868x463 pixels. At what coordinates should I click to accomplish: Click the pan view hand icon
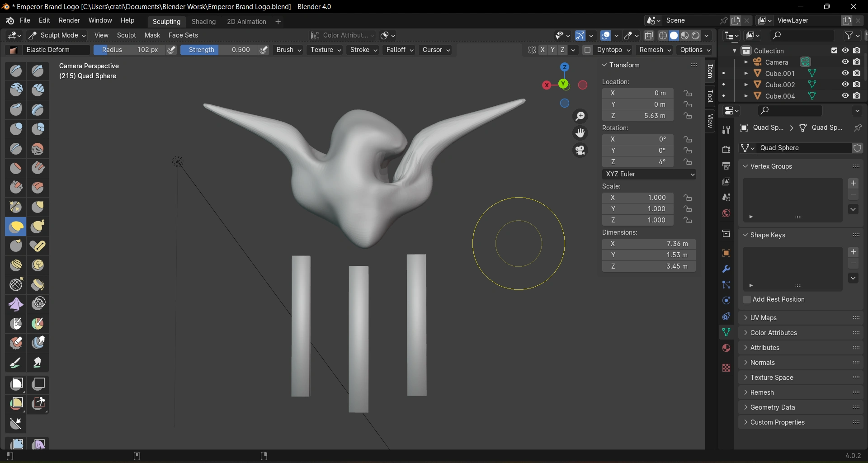click(580, 133)
